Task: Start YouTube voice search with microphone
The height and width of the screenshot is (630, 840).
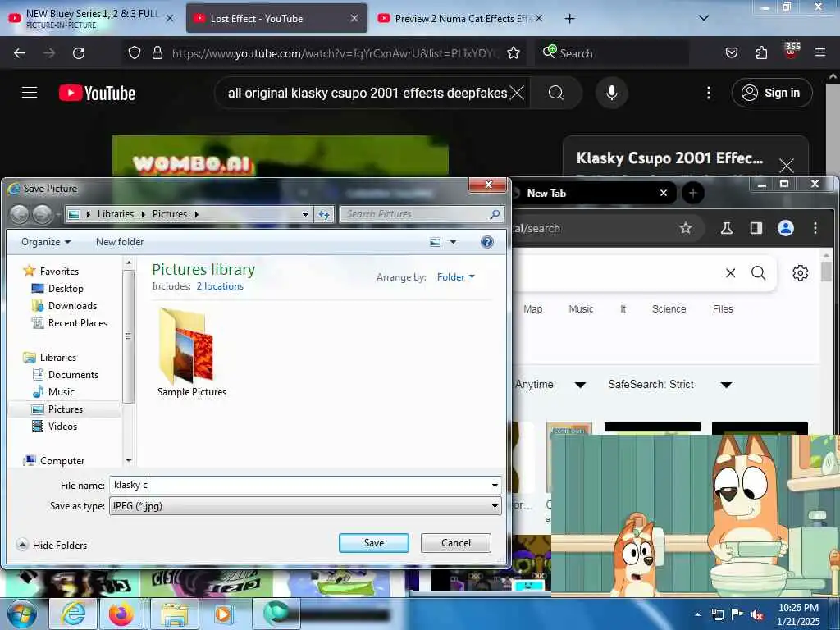Action: (x=611, y=93)
